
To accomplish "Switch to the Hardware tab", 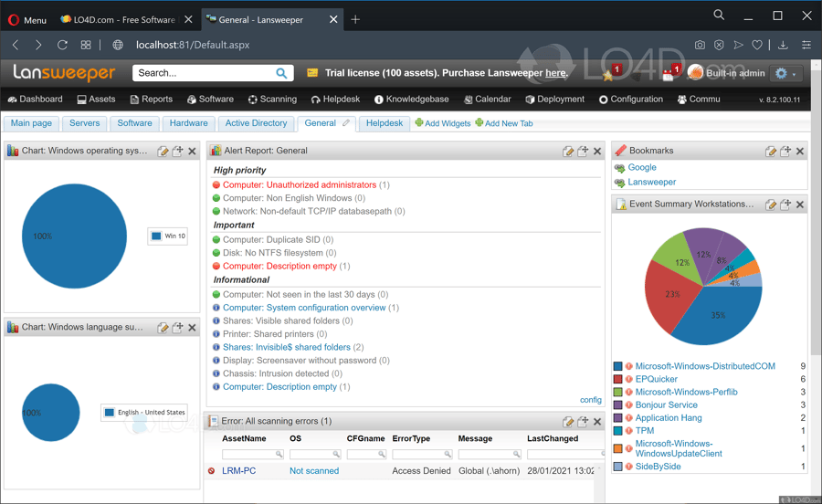I will pos(189,123).
